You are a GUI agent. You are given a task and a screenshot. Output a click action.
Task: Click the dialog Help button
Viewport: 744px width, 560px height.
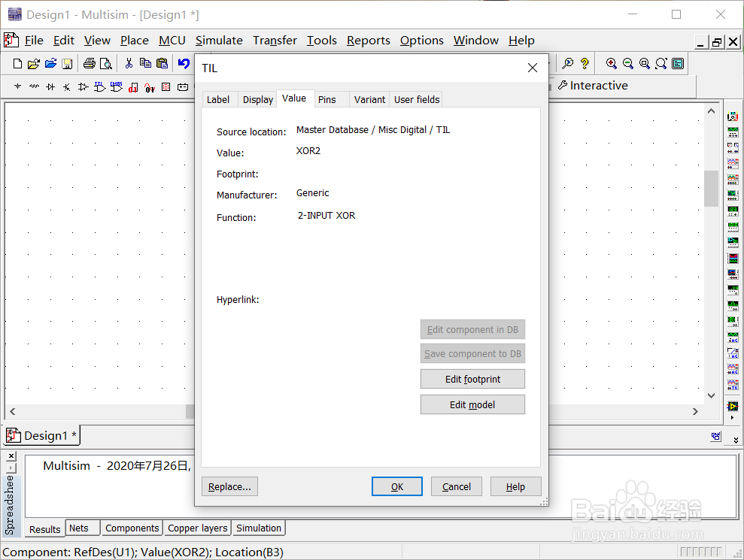pos(515,487)
